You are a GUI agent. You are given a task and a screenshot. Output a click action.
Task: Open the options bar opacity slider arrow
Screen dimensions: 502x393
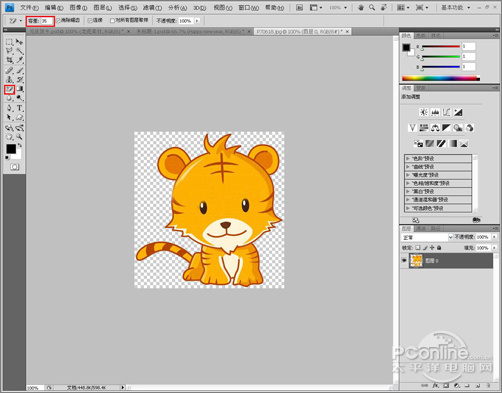point(197,21)
